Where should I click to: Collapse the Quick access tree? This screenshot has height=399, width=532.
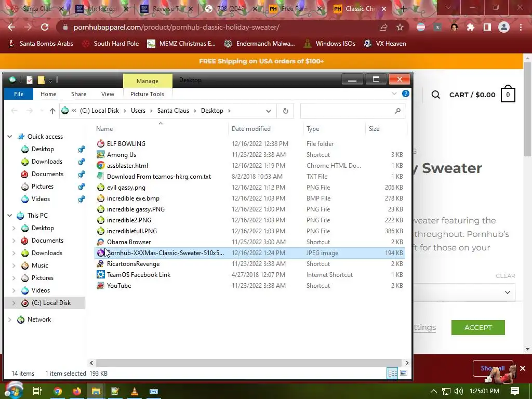pyautogui.click(x=10, y=137)
